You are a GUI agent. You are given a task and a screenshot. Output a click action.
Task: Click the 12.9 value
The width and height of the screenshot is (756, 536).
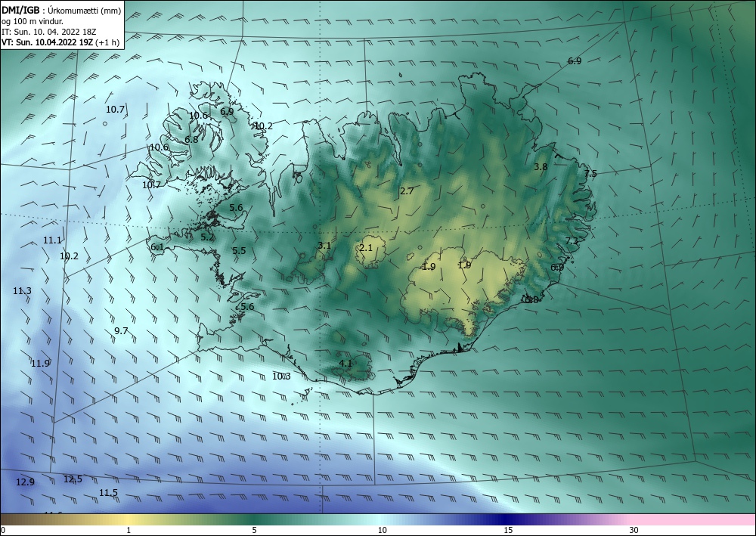point(25,482)
